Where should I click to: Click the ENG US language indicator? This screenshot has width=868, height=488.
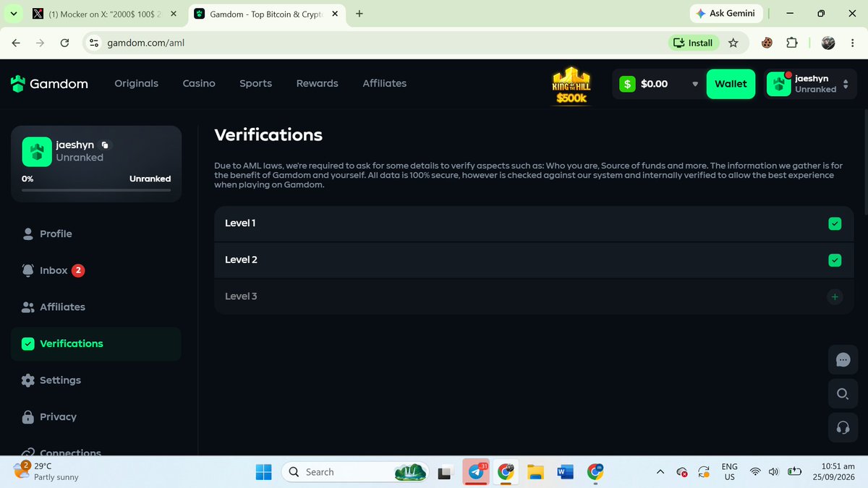(x=729, y=472)
